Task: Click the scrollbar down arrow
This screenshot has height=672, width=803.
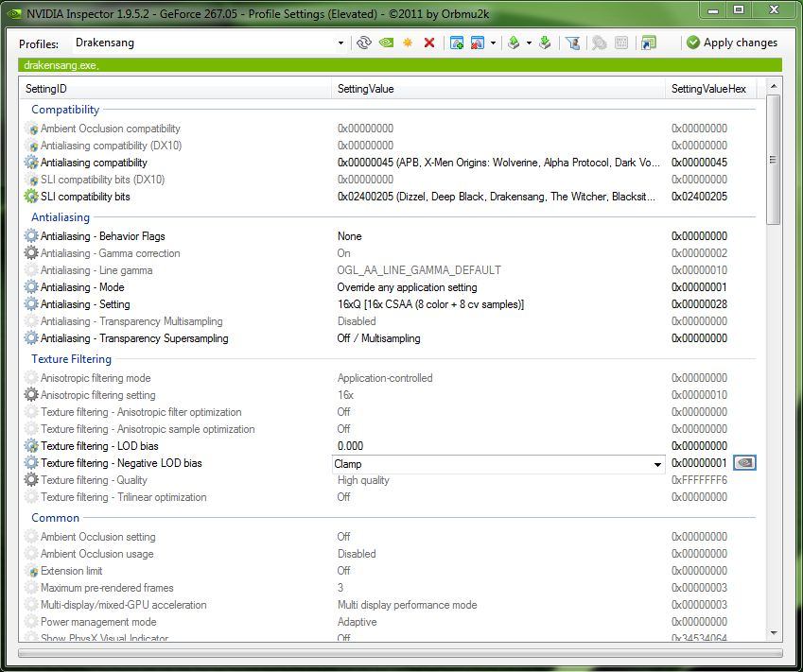Action: tap(774, 633)
